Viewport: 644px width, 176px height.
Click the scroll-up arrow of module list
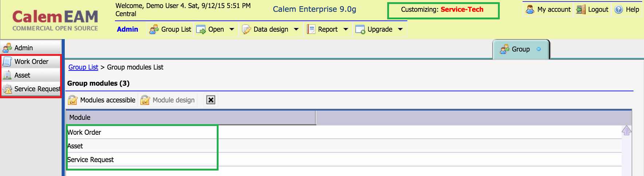[x=627, y=130]
